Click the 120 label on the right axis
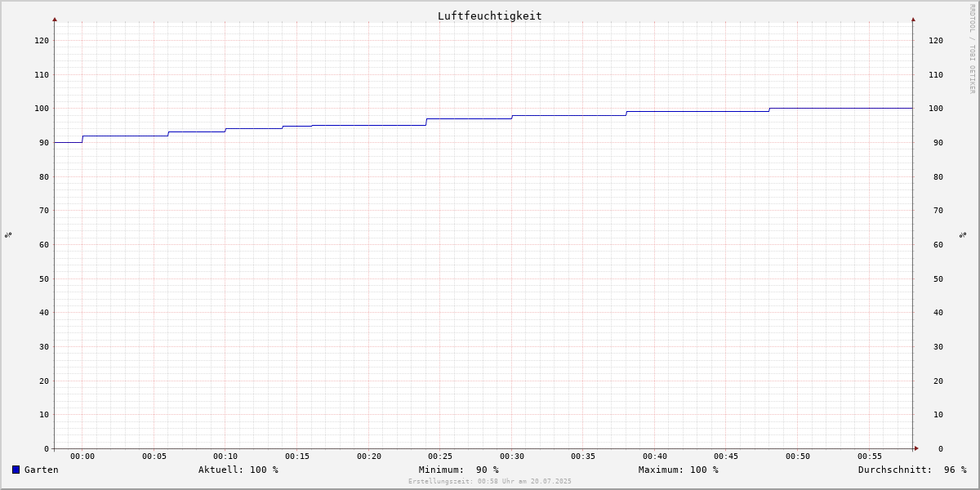This screenshot has width=980, height=490. point(936,40)
